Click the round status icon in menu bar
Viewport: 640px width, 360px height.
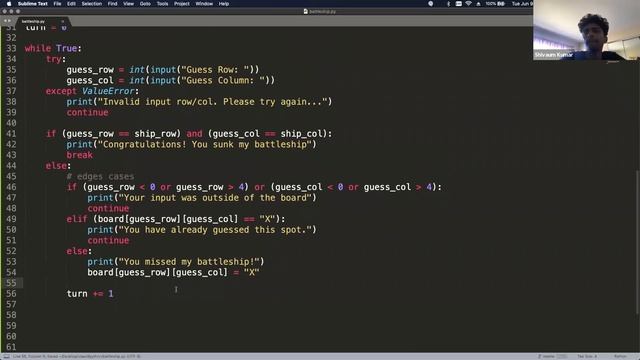point(431,4)
